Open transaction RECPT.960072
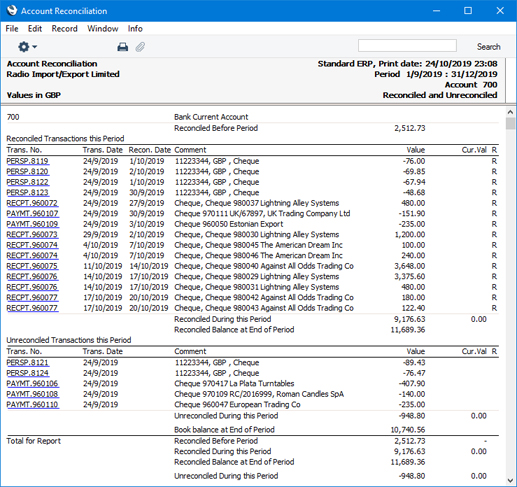Image resolution: width=517 pixels, height=487 pixels. (x=32, y=203)
